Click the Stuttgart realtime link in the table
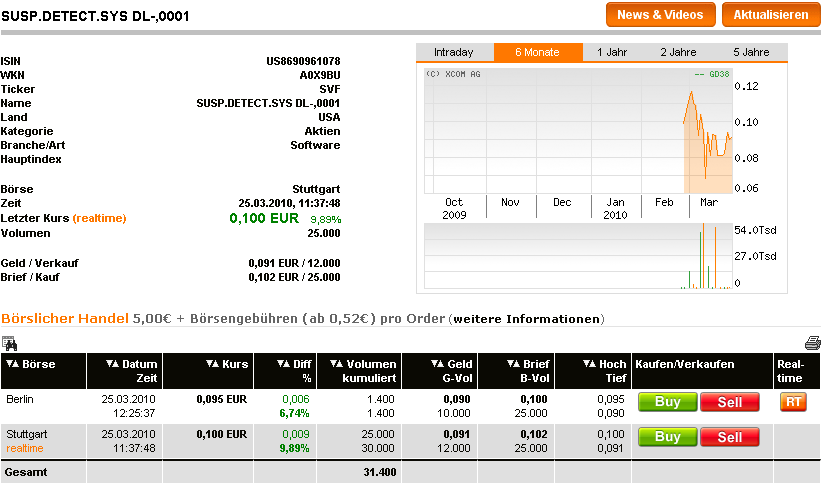 click(25, 449)
